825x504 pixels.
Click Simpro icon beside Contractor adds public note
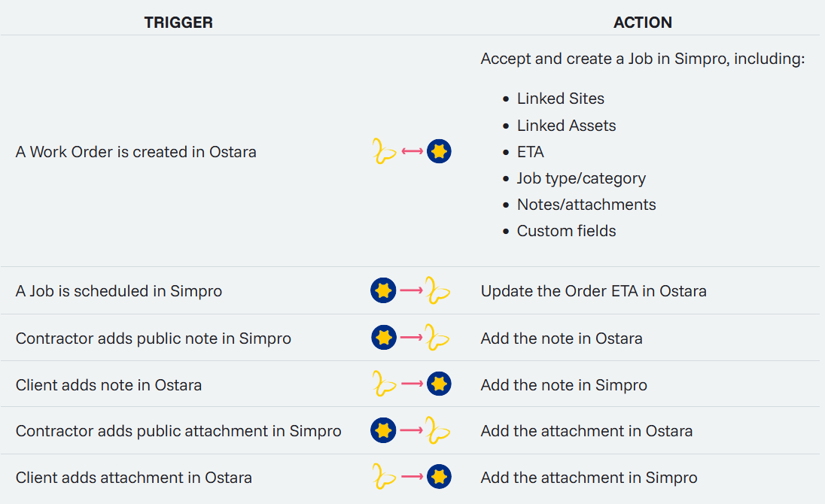coord(383,338)
